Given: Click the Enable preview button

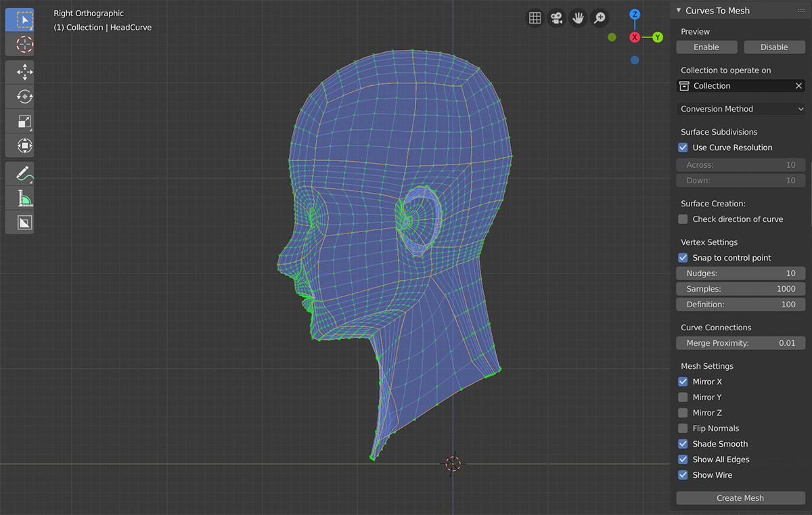Looking at the screenshot, I should coord(706,47).
